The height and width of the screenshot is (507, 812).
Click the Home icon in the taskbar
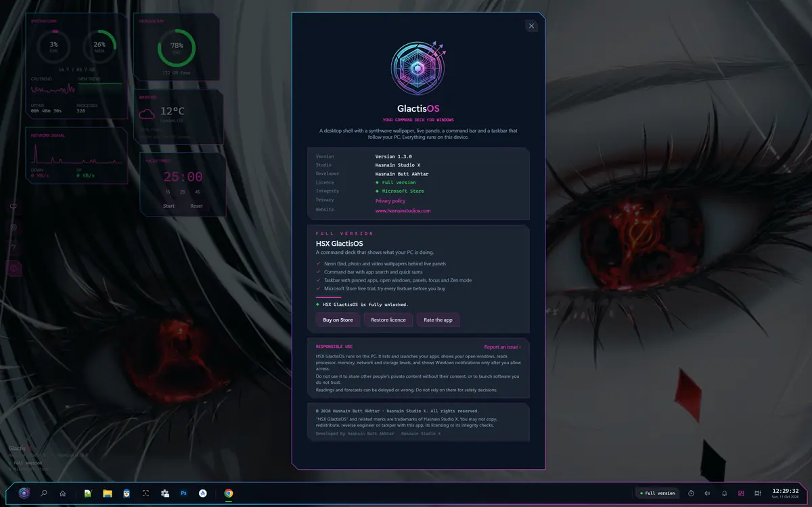point(63,493)
